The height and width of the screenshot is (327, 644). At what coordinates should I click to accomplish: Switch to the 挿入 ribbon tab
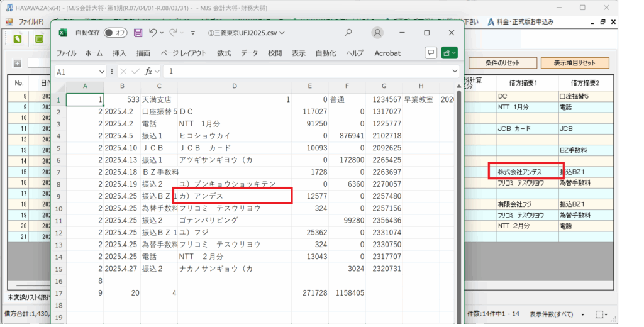click(x=119, y=53)
